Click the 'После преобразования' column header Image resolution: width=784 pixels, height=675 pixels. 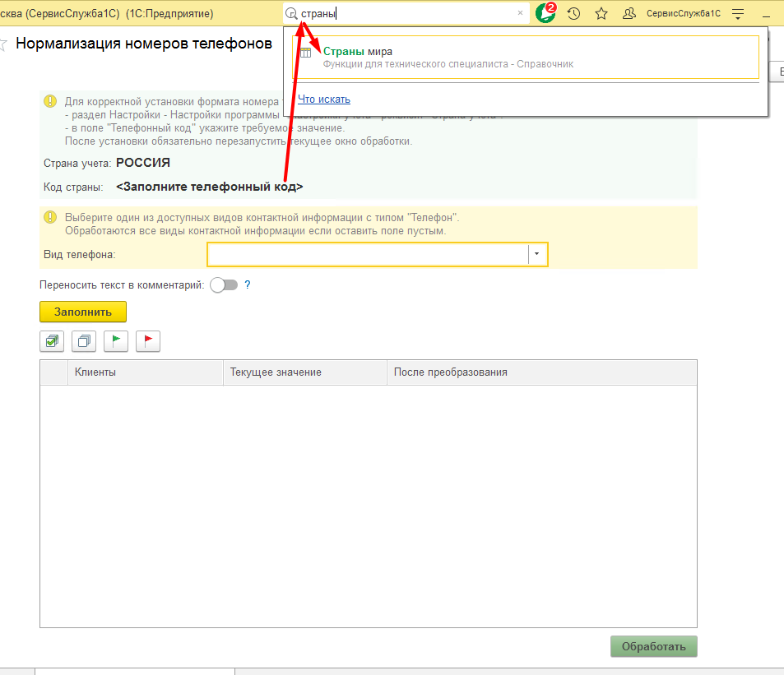(x=540, y=372)
